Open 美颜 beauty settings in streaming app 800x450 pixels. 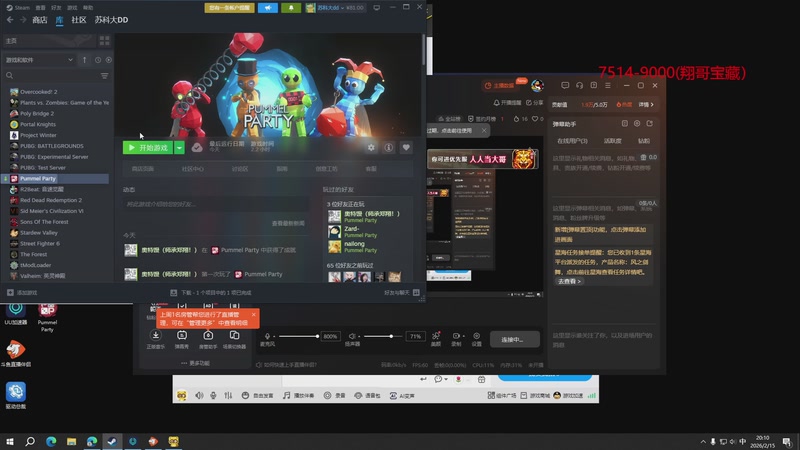pos(436,339)
